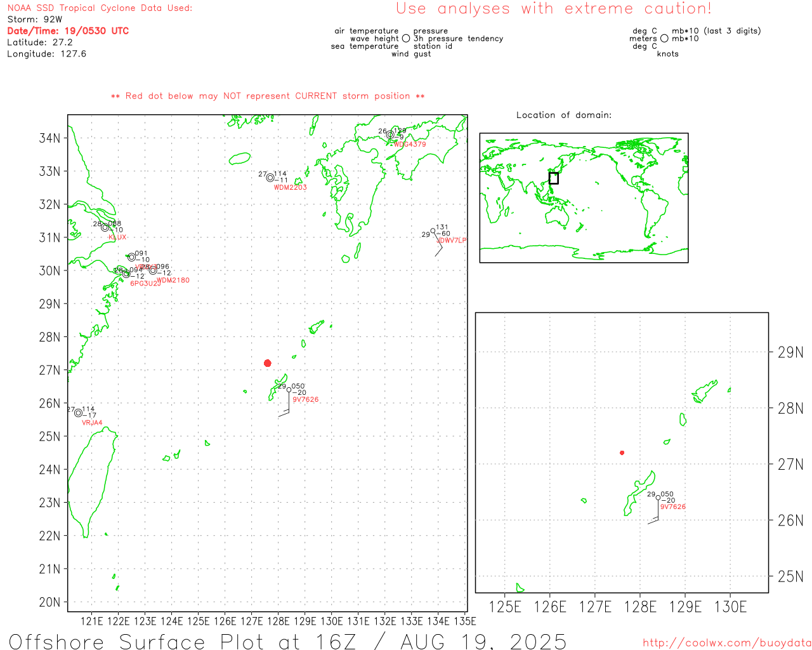
Task: Click the 9V7626 station circle on main map
Action: (289, 390)
